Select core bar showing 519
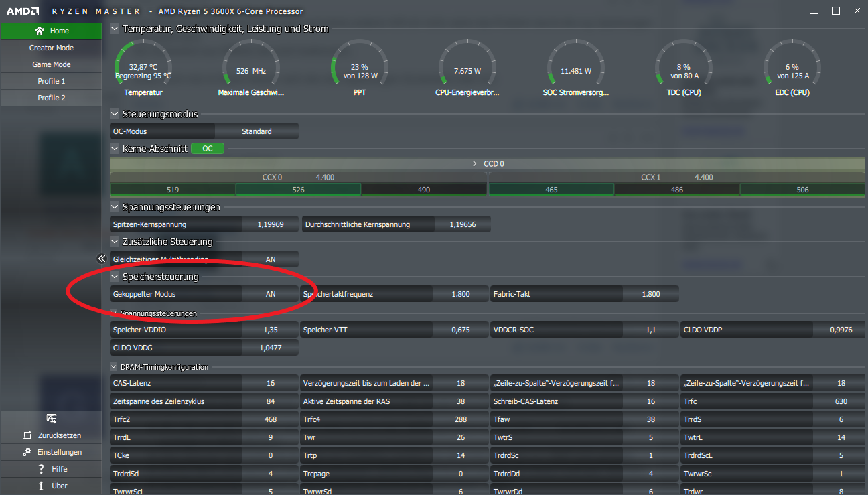Screen dimensions: 868x495 point(173,190)
